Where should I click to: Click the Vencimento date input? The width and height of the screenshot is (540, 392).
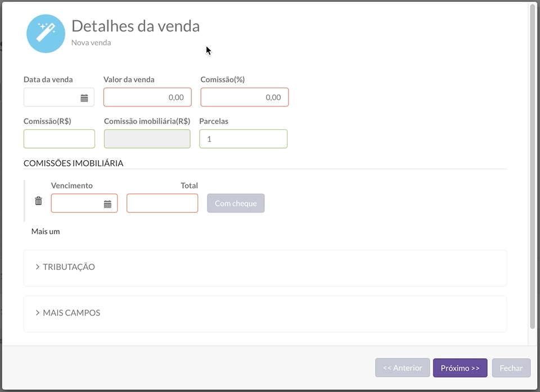[77, 204]
